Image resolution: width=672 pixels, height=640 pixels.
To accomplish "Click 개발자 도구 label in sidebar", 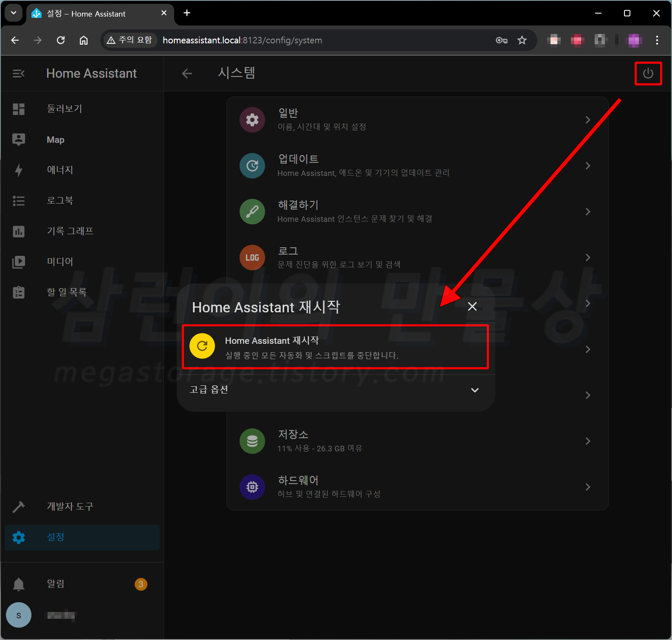I will [x=70, y=507].
